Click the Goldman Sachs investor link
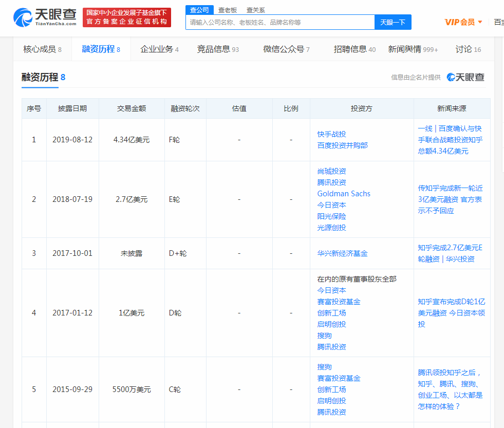Screen dimensions: 504x428 [344, 194]
